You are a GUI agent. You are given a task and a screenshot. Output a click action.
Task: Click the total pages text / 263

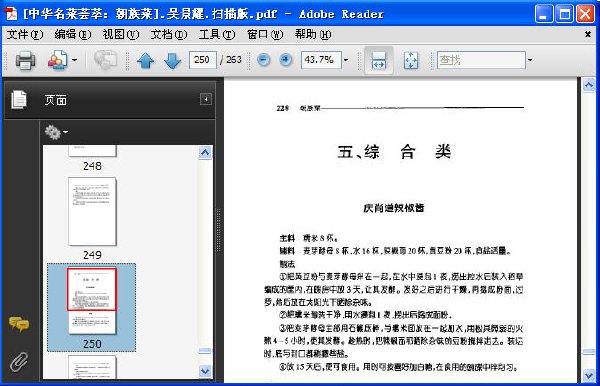(231, 60)
